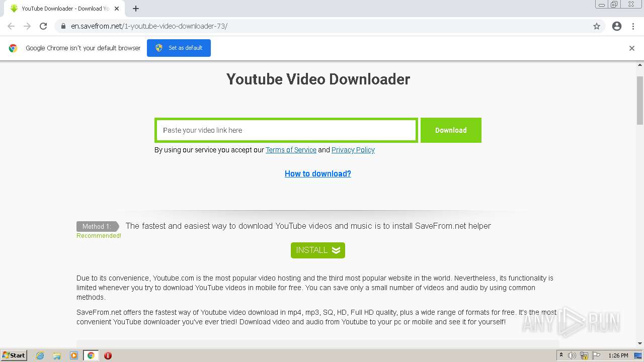Open the red Opera-style taskbar icon
The image size is (644, 362).
pyautogui.click(x=108, y=355)
